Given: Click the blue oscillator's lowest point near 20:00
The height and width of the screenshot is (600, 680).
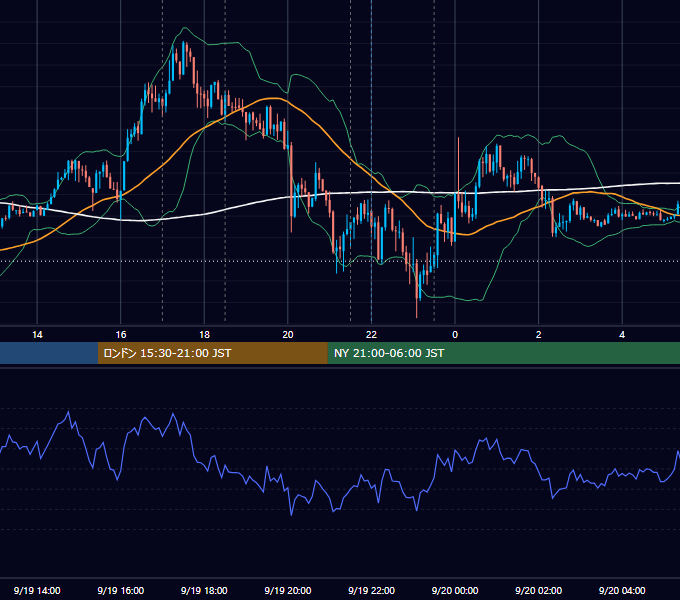Looking at the screenshot, I should coord(291,514).
